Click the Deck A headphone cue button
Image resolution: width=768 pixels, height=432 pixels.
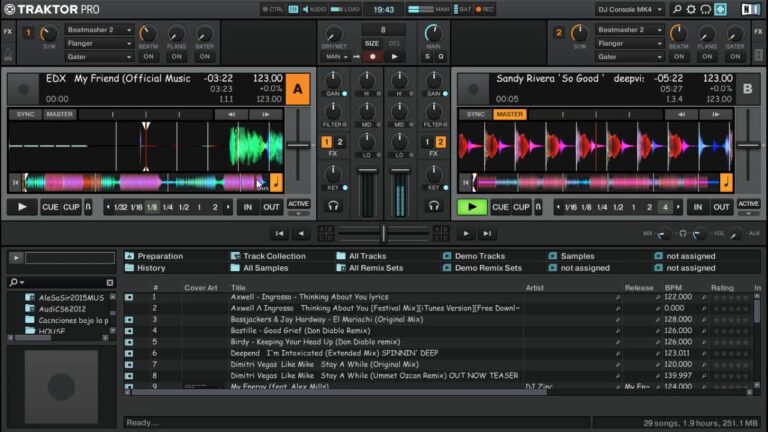pyautogui.click(x=333, y=206)
